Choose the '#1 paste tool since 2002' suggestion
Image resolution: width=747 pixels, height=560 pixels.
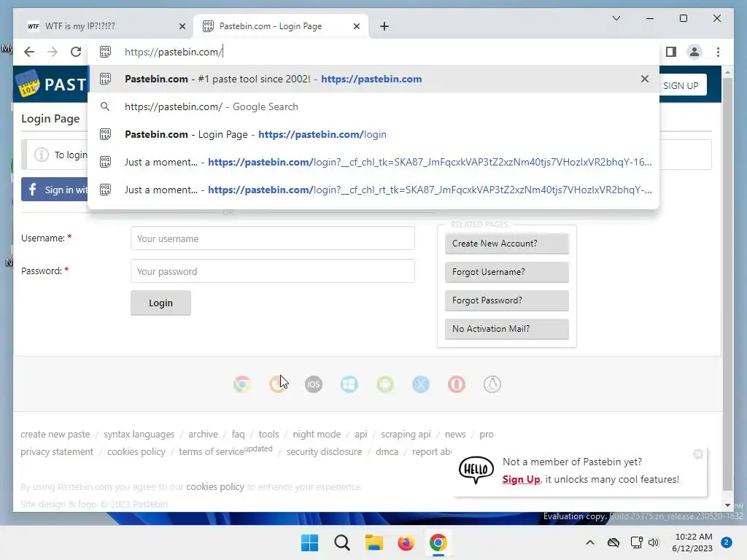(x=373, y=79)
